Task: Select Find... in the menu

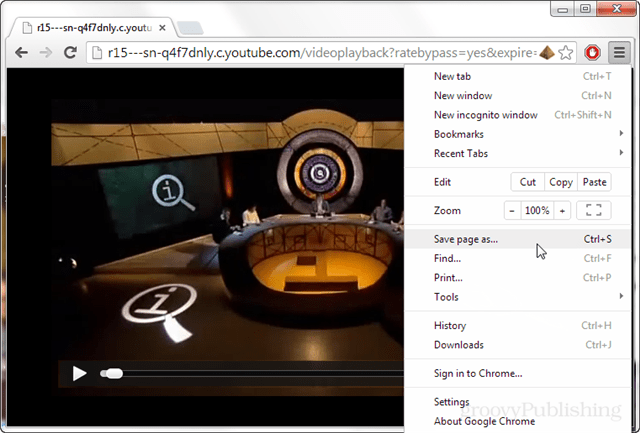Action: click(517, 258)
